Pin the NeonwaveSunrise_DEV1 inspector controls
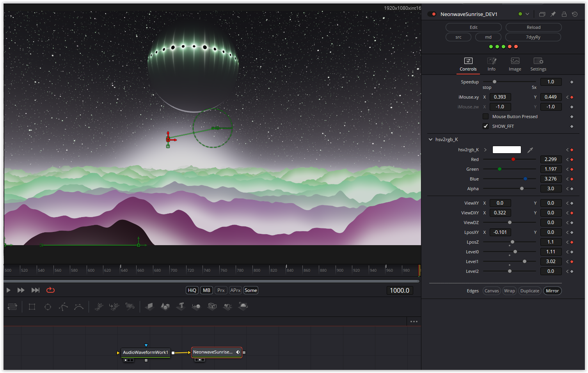This screenshot has width=588, height=373. pyautogui.click(x=553, y=14)
